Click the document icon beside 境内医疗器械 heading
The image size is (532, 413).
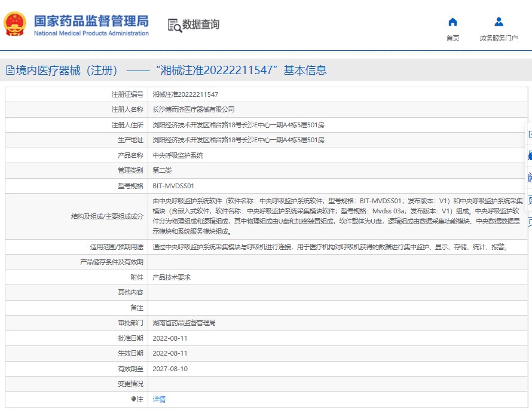pyautogui.click(x=10, y=71)
